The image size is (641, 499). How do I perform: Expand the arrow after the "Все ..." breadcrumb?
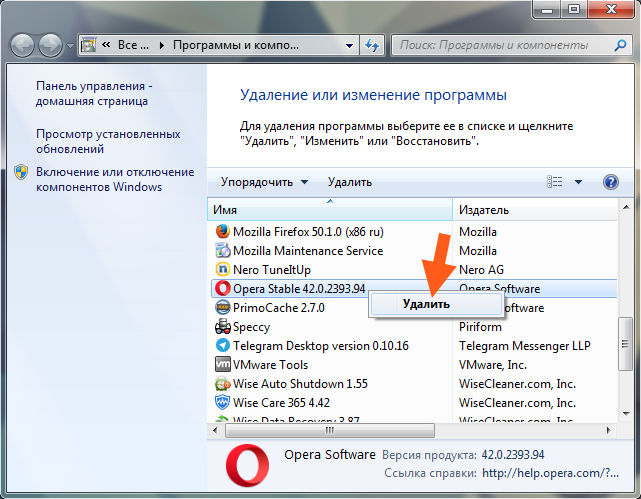pyautogui.click(x=162, y=45)
